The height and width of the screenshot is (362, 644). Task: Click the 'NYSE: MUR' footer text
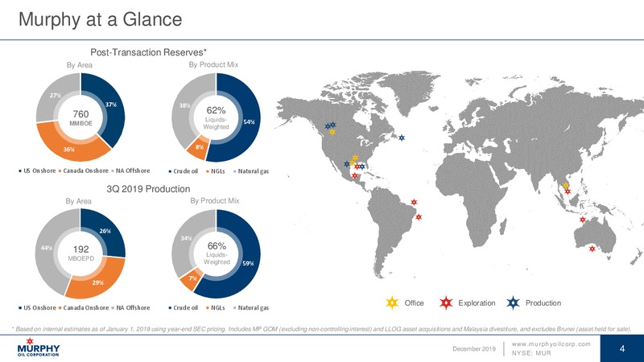(x=531, y=353)
